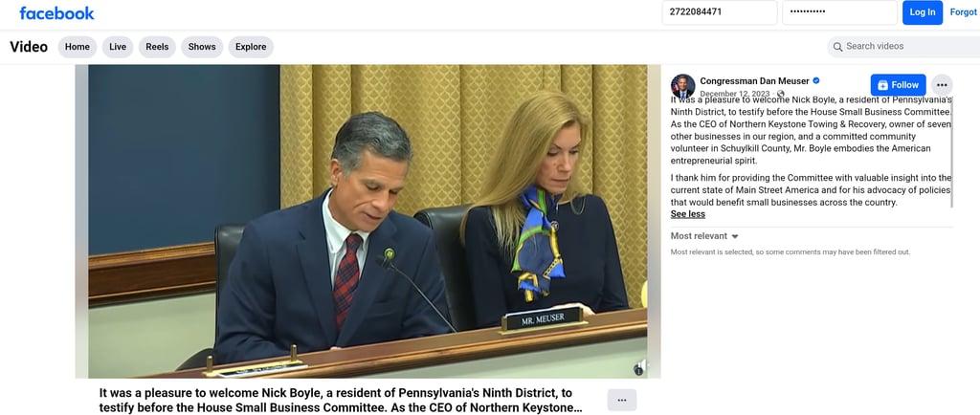Open the Reels tab
The width and height of the screenshot is (980, 415).
pyautogui.click(x=157, y=47)
